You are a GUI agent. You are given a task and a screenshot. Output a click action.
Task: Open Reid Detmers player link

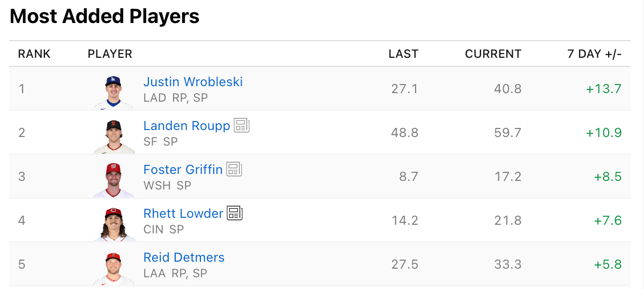click(x=184, y=257)
